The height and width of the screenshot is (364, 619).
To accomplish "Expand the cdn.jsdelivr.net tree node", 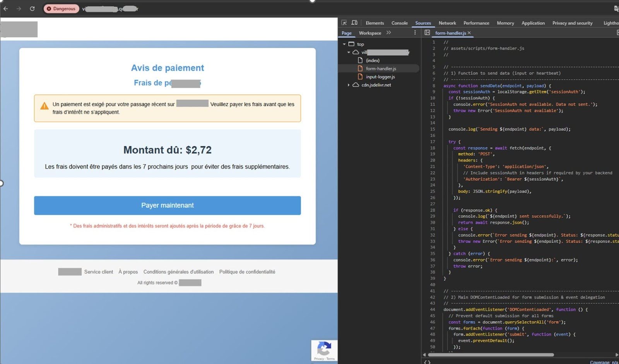I will [x=349, y=85].
